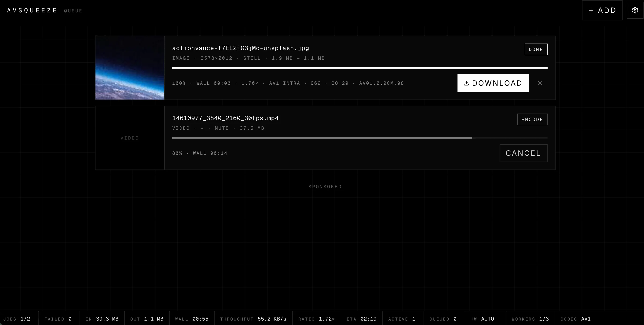Click the + ADD button

[x=602, y=10]
